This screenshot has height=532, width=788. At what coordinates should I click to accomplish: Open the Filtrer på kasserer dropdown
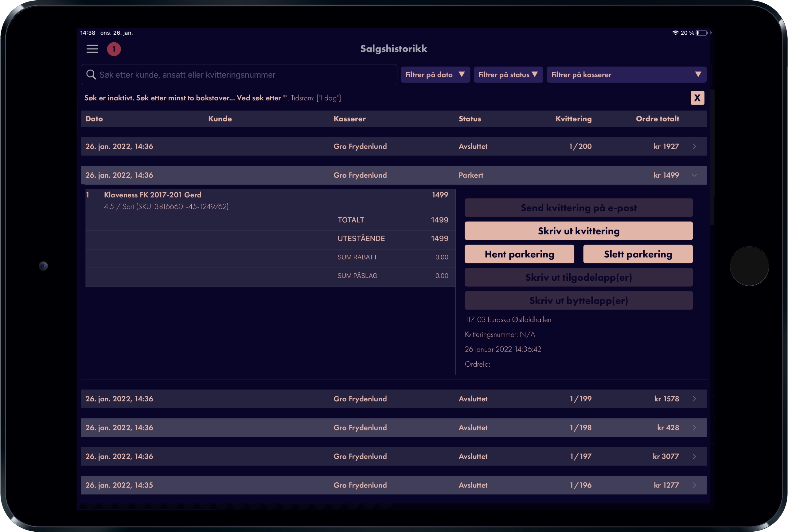click(x=626, y=75)
